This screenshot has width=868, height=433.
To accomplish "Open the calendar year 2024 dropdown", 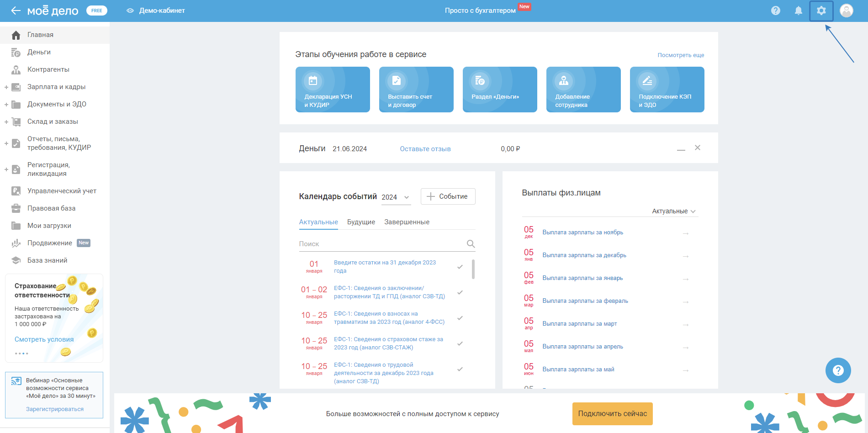I will coord(396,197).
